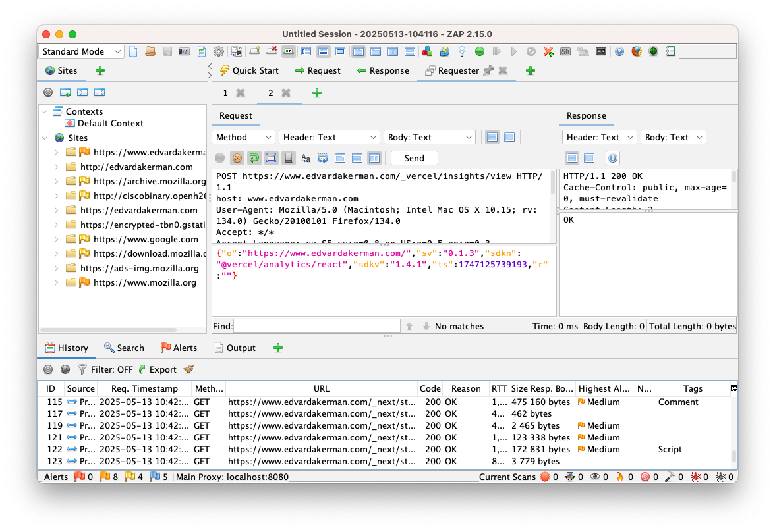Switch to the Response tab
The height and width of the screenshot is (532, 775).
tap(383, 70)
